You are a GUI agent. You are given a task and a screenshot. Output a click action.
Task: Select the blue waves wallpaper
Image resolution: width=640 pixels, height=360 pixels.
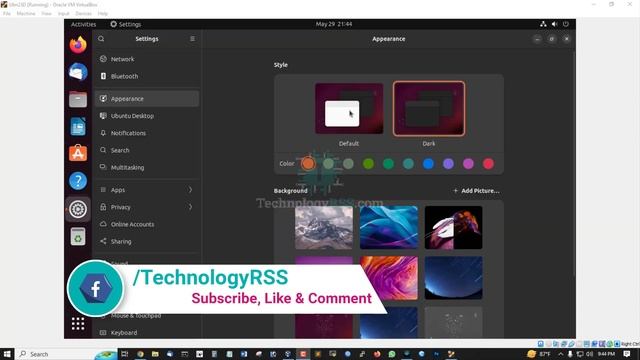[x=389, y=227]
